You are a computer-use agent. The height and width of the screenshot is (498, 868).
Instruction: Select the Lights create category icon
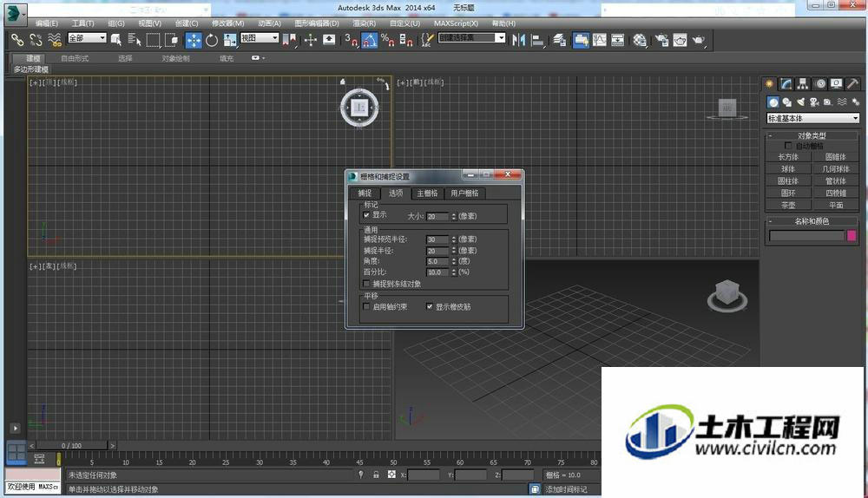click(x=800, y=102)
